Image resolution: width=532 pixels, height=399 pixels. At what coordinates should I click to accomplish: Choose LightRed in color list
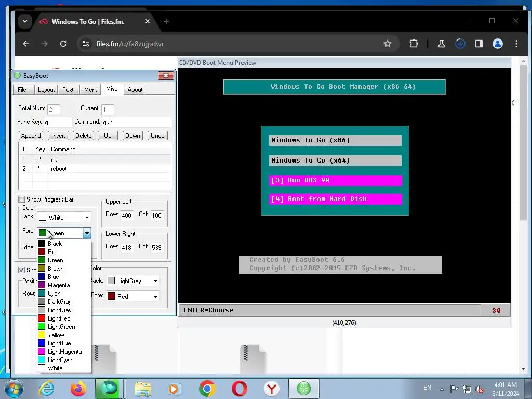(64, 318)
